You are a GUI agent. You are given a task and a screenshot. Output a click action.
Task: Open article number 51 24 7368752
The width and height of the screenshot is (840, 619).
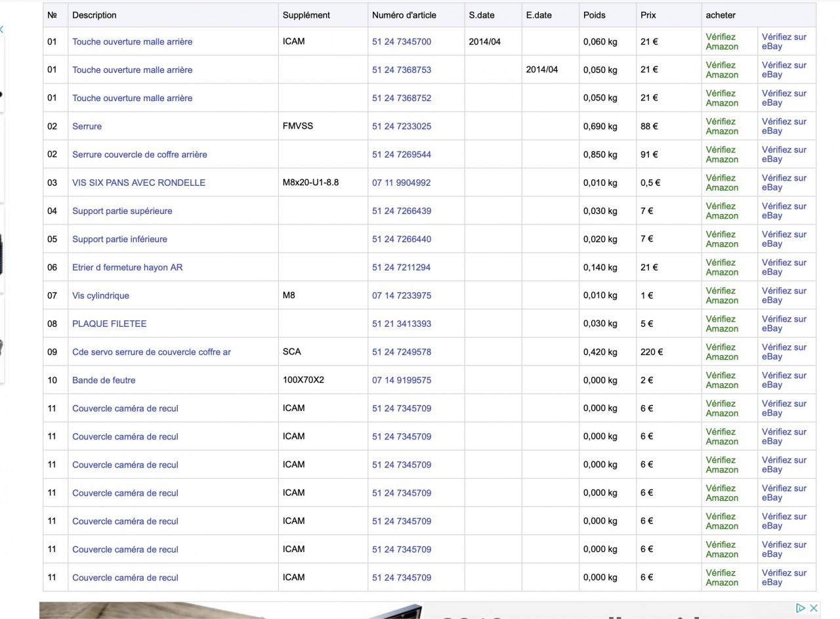point(402,98)
